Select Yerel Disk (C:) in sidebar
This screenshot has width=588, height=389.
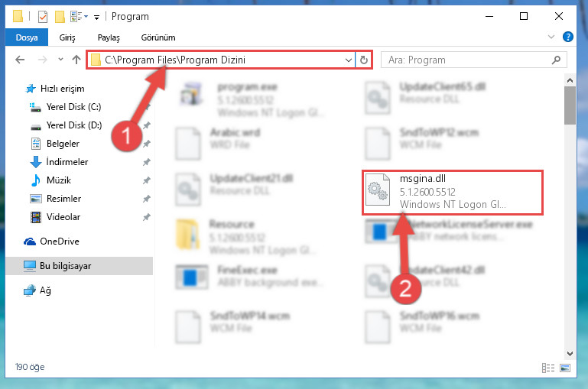click(x=73, y=107)
